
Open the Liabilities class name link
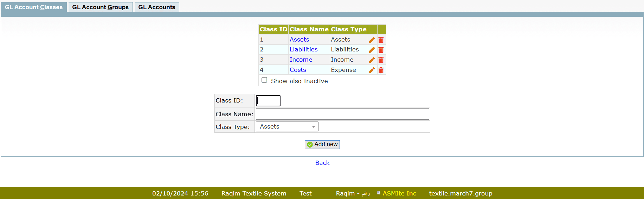pyautogui.click(x=303, y=49)
